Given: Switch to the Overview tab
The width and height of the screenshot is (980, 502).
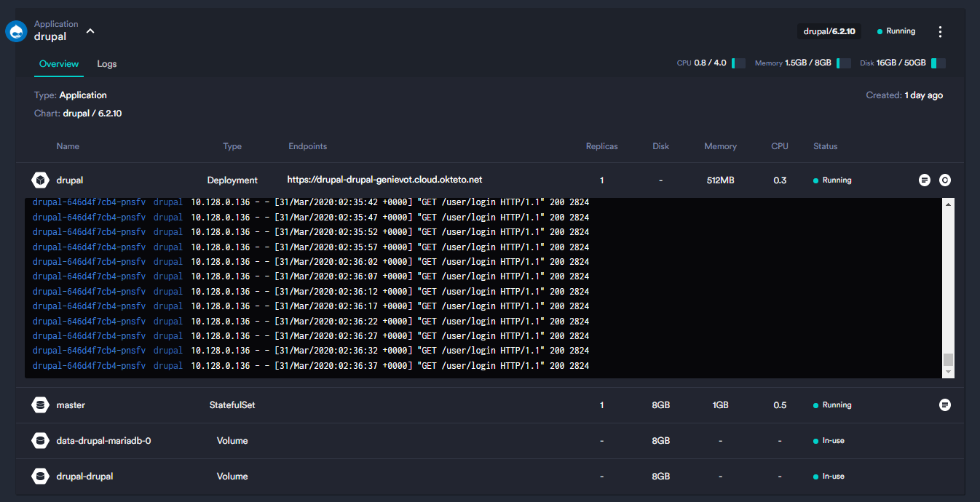Looking at the screenshot, I should [59, 64].
